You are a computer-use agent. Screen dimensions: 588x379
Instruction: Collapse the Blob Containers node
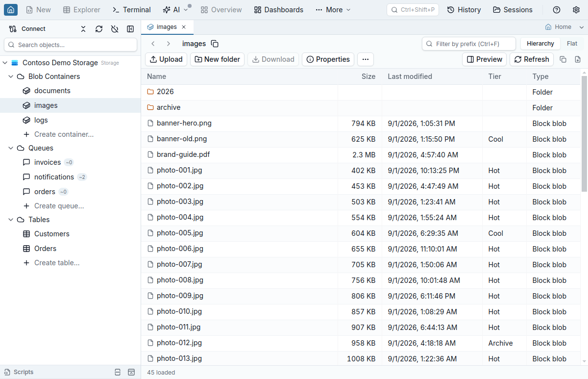[x=11, y=76]
